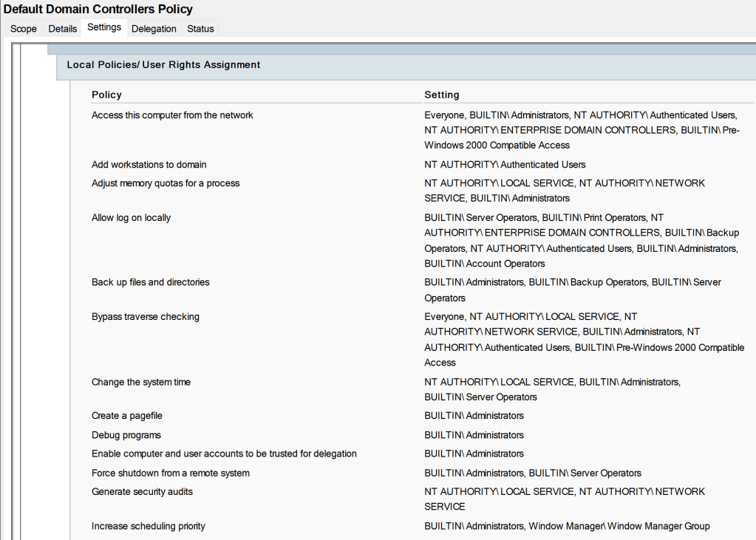
Task: Click 'Back up files and directories' policy
Action: [x=150, y=282]
